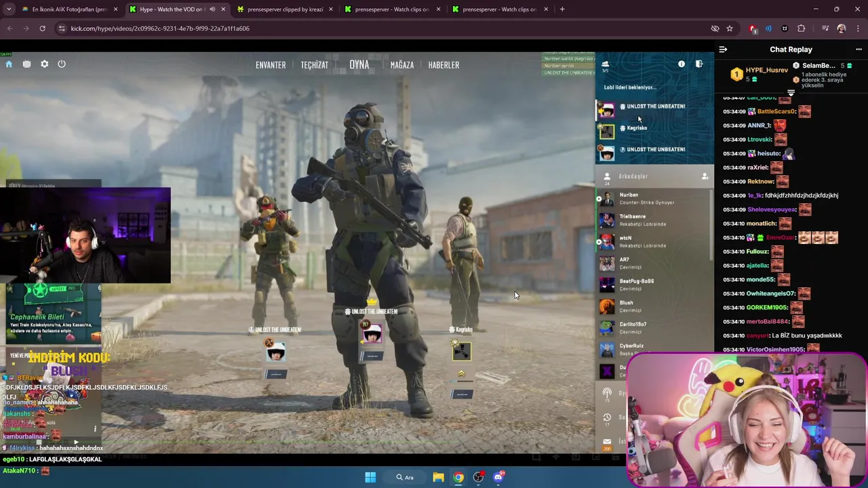The height and width of the screenshot is (488, 868).
Task: Select friend Carlito19o7 in the friends list
Action: click(654, 328)
